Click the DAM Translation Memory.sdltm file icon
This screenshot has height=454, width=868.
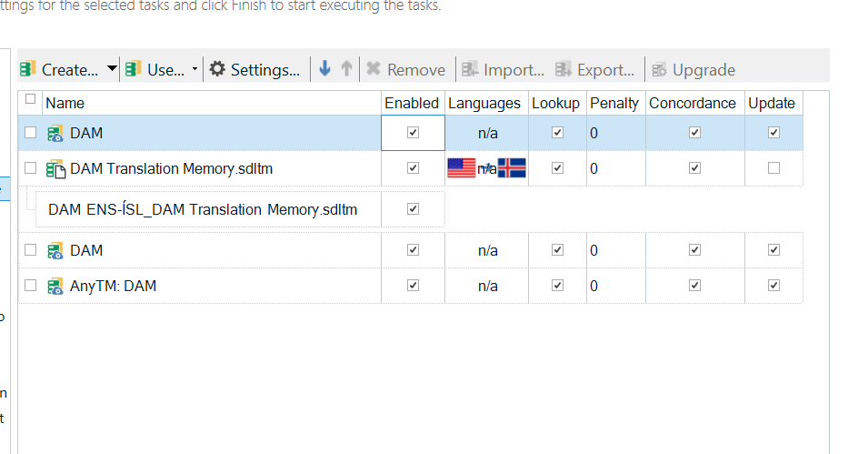pos(56,169)
